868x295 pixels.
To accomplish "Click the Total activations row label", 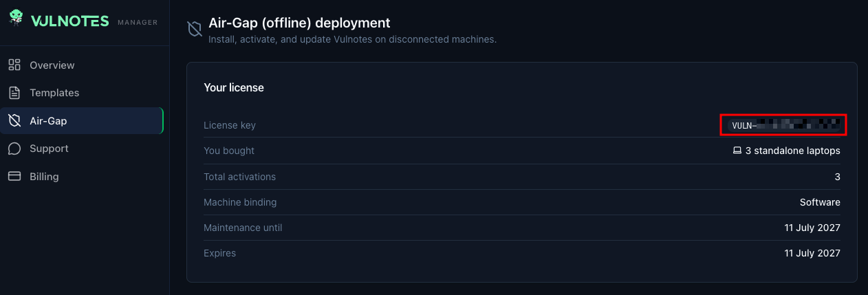I will [x=239, y=177].
